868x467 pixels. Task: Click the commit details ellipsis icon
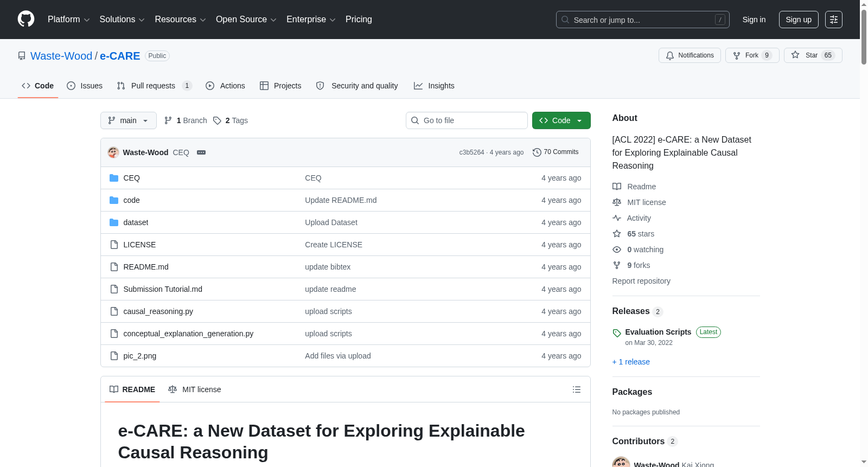pos(201,152)
